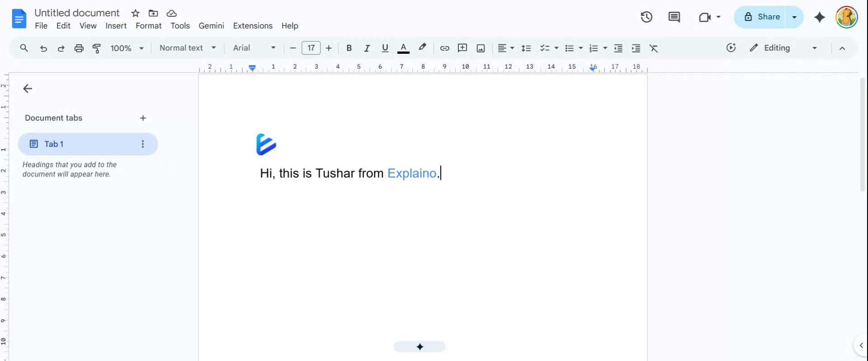Open the Arial font dropdown
The width and height of the screenshot is (868, 361).
pyautogui.click(x=254, y=48)
